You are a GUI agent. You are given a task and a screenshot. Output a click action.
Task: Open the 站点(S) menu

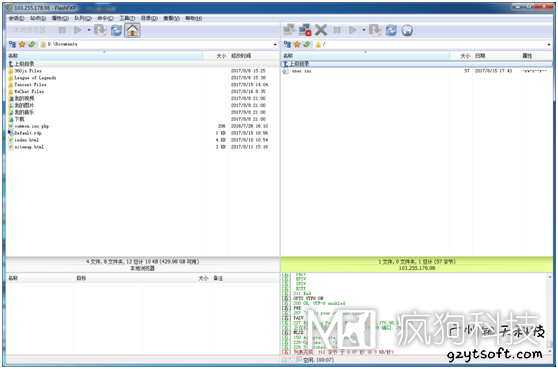point(38,18)
